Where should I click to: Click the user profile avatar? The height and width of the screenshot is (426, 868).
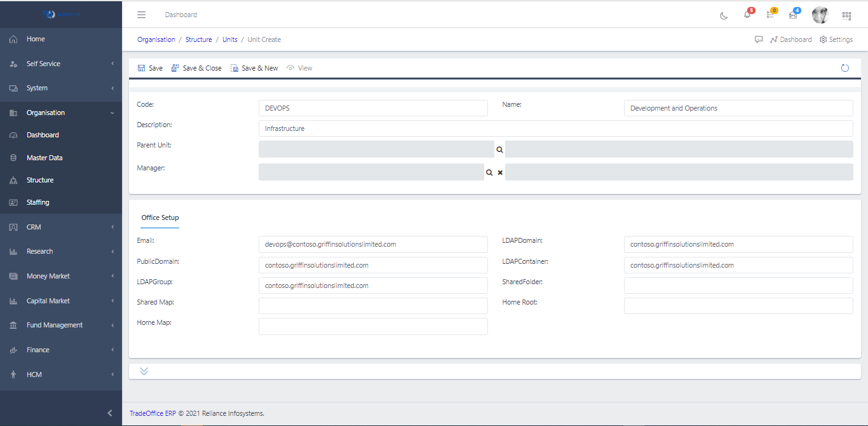(x=820, y=15)
